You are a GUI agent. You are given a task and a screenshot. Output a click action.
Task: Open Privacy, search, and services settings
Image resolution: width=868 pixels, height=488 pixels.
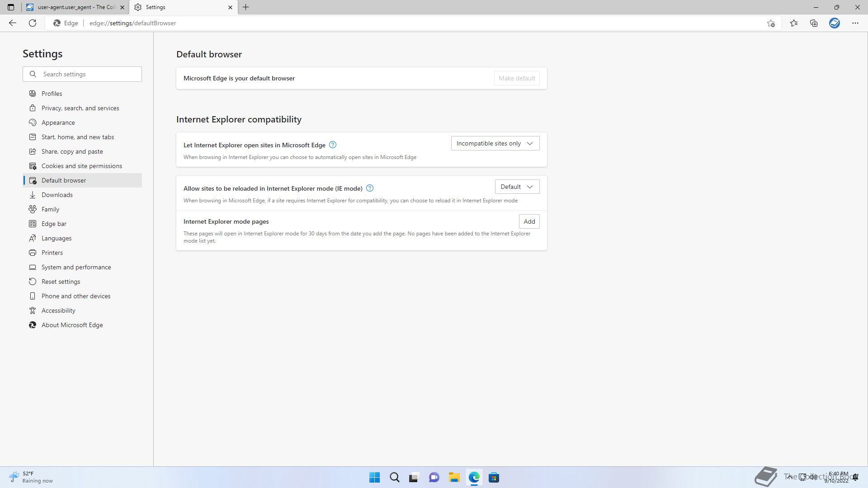[x=82, y=108]
